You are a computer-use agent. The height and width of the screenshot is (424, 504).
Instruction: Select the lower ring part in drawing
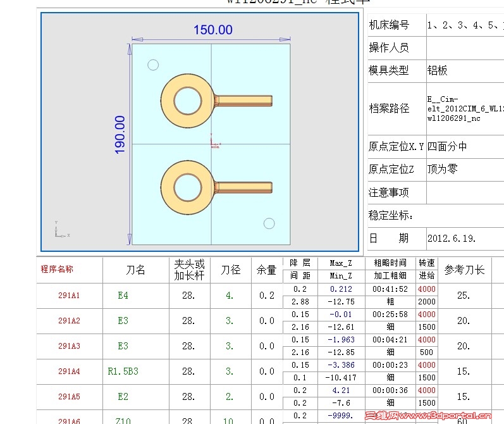pos(216,187)
